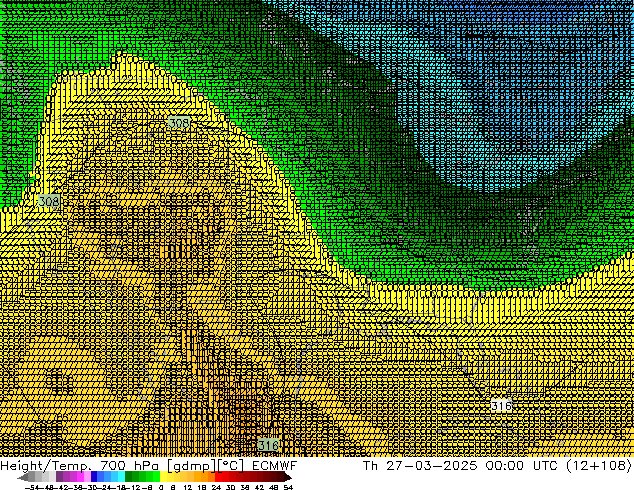The image size is (634, 490).
Task: Click the 316 contour label on white background
Action: pos(501,406)
